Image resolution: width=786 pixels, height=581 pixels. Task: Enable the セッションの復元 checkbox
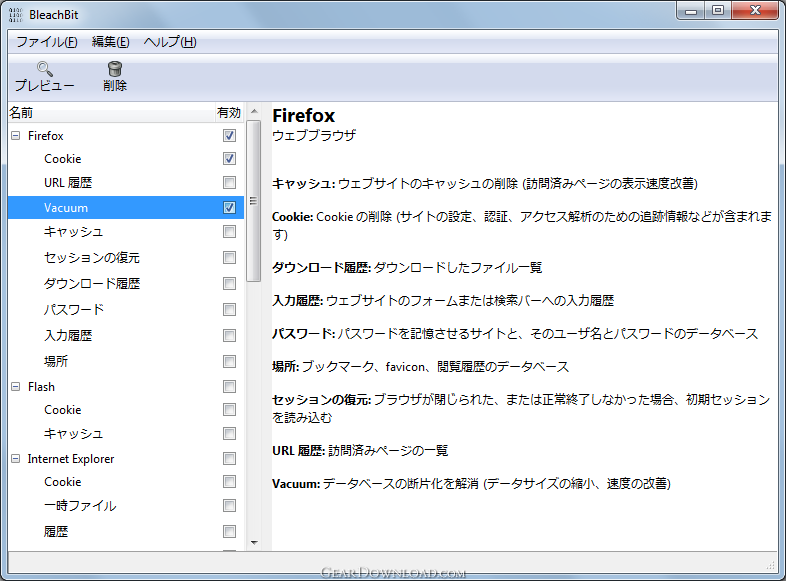pyautogui.click(x=229, y=258)
